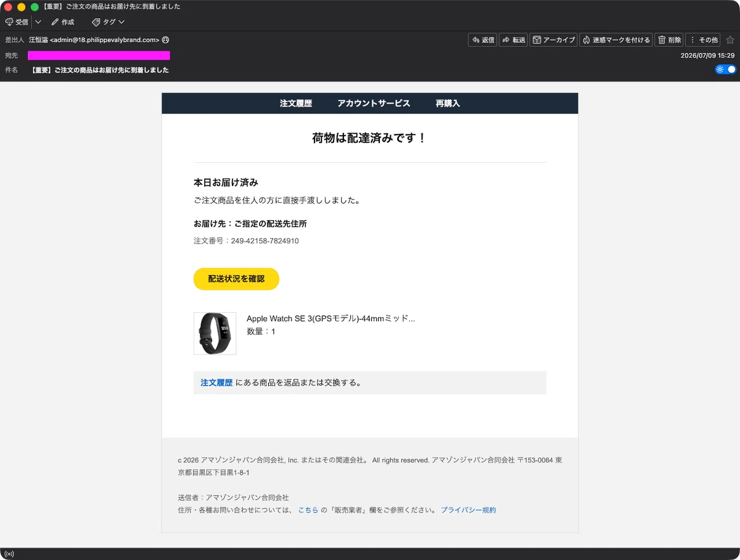Open the 注文履歴 tab in email header
The height and width of the screenshot is (560, 740).
click(x=296, y=104)
